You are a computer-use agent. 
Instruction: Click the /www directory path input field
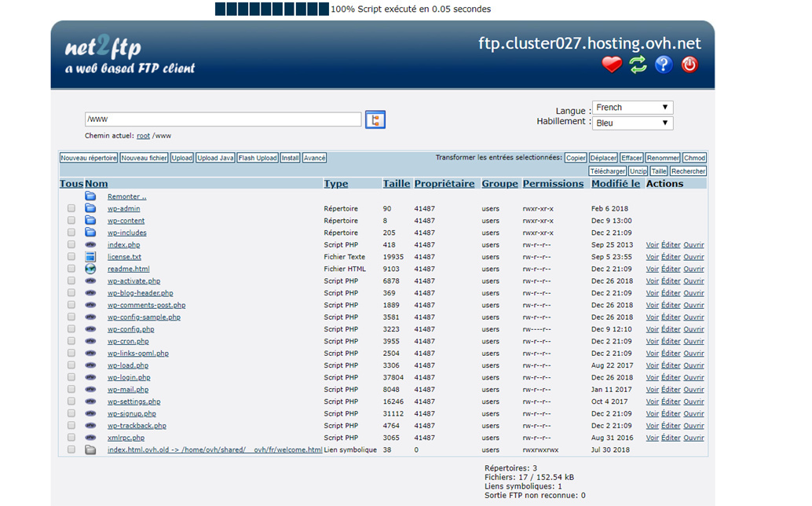(x=223, y=119)
